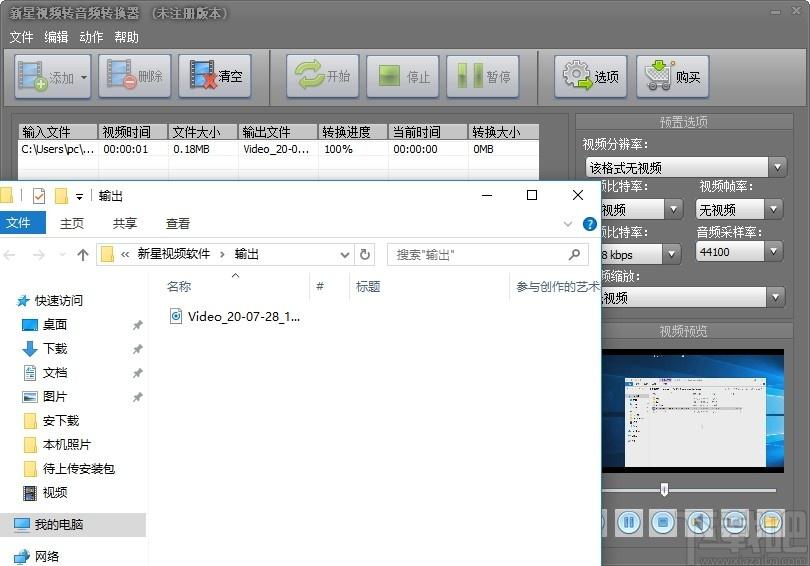Viewport: 810px width, 566px height.
Task: Go back with the Explorer back arrow
Action: 9,255
